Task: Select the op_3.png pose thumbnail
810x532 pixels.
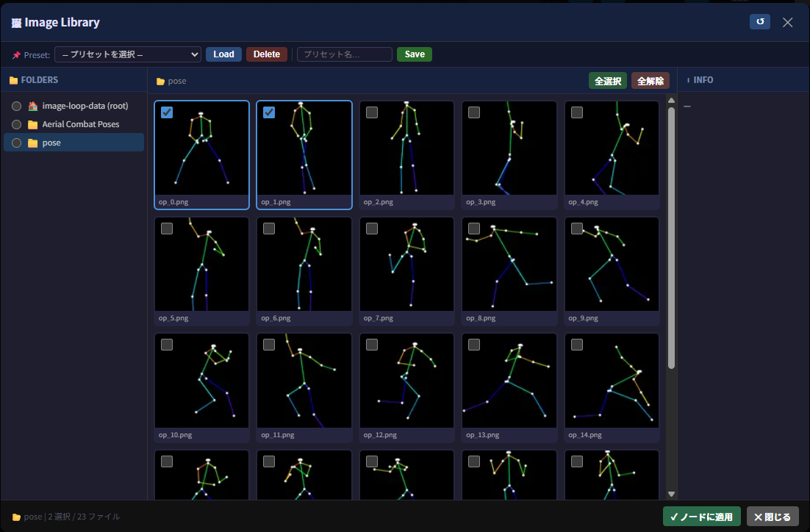Action: 509,148
